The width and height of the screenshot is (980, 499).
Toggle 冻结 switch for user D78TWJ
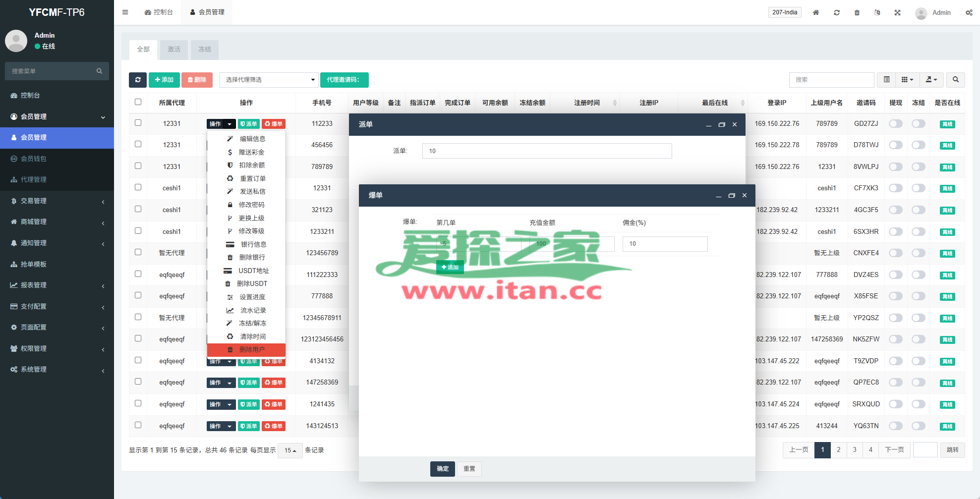click(918, 145)
